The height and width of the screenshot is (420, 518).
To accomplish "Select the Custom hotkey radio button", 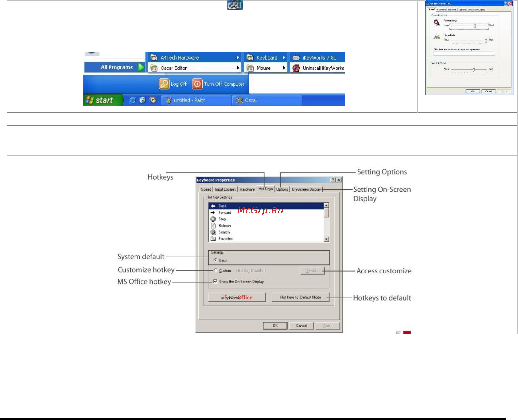I will tap(215, 270).
